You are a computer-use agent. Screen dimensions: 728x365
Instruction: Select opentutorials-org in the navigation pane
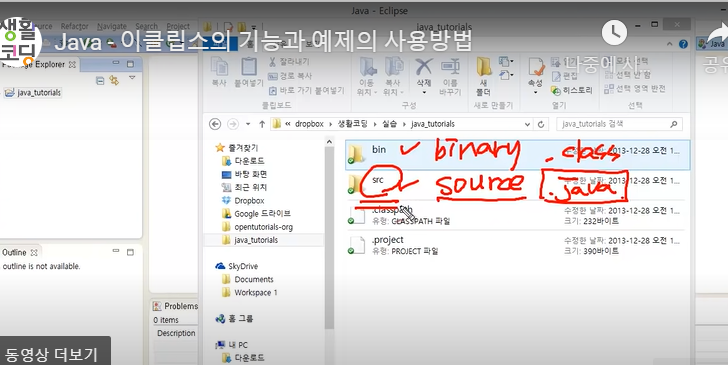pos(257,227)
